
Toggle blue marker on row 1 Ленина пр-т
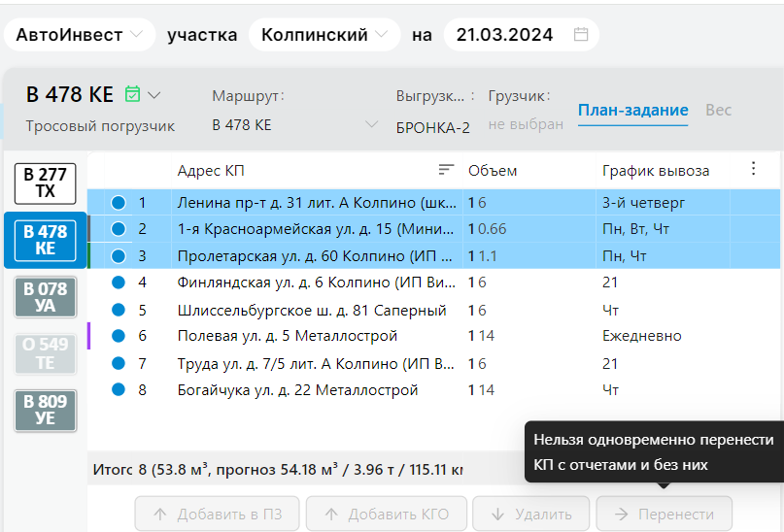click(x=119, y=203)
